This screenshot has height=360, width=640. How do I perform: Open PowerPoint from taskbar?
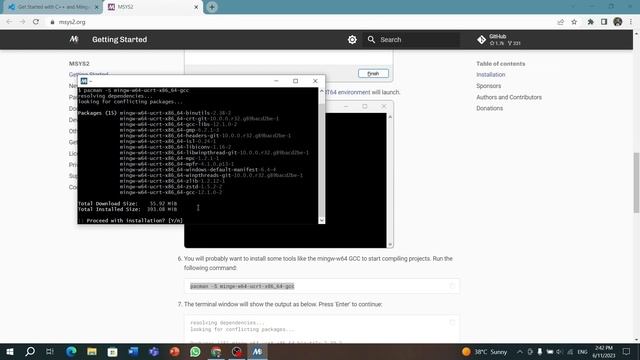175,351
